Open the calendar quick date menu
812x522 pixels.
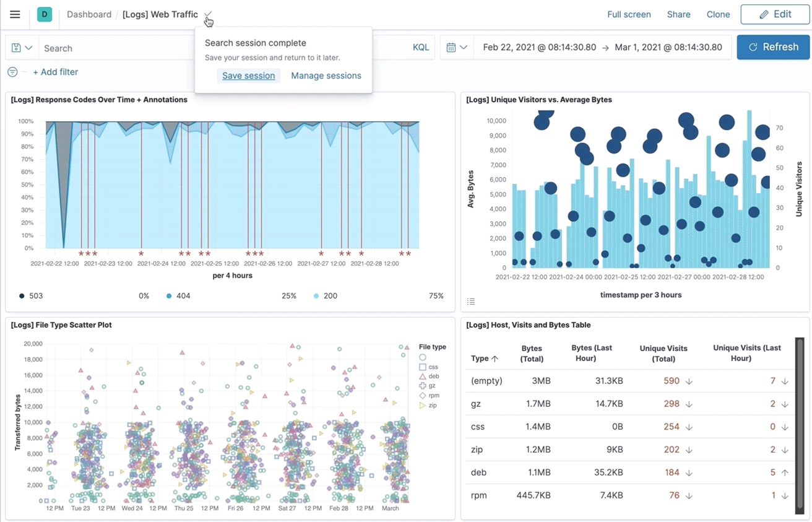[x=457, y=47]
